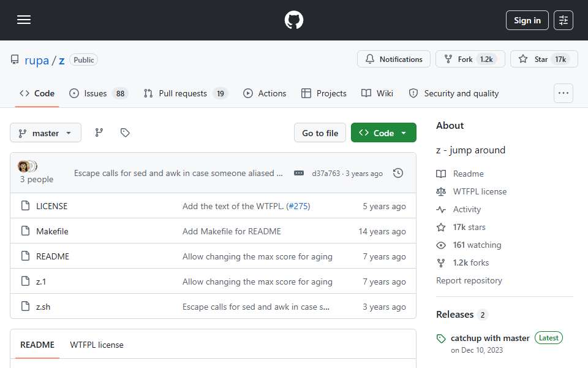Open pull request #275 link
This screenshot has width=588, height=368.
click(298, 206)
